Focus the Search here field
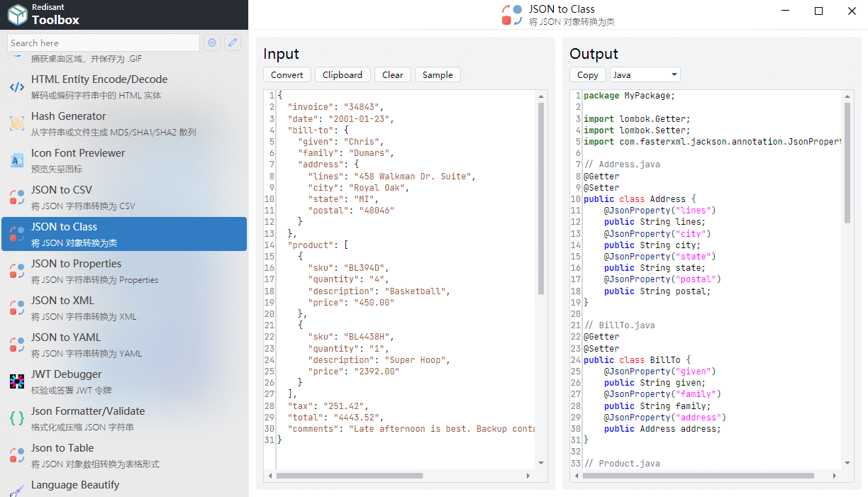Image resolution: width=868 pixels, height=497 pixels. coord(103,43)
